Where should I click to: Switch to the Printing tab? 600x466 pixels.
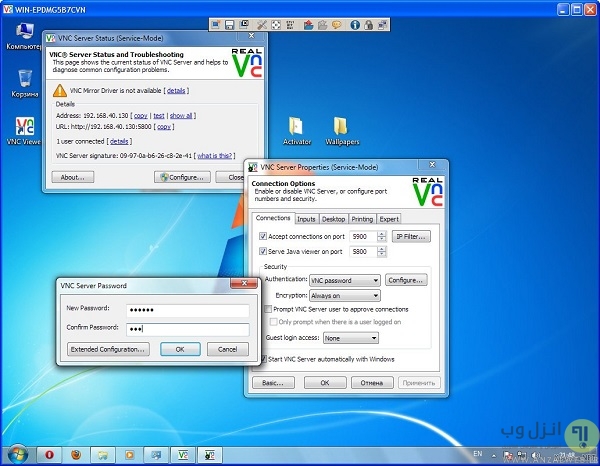click(x=362, y=219)
